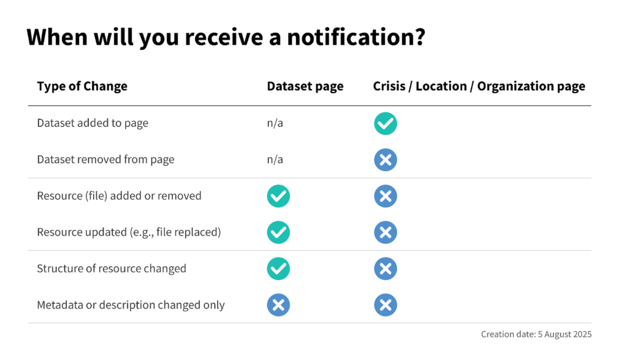Click Dataset page checkmark for Resource updated row
The image size is (624, 364).
[x=278, y=232]
